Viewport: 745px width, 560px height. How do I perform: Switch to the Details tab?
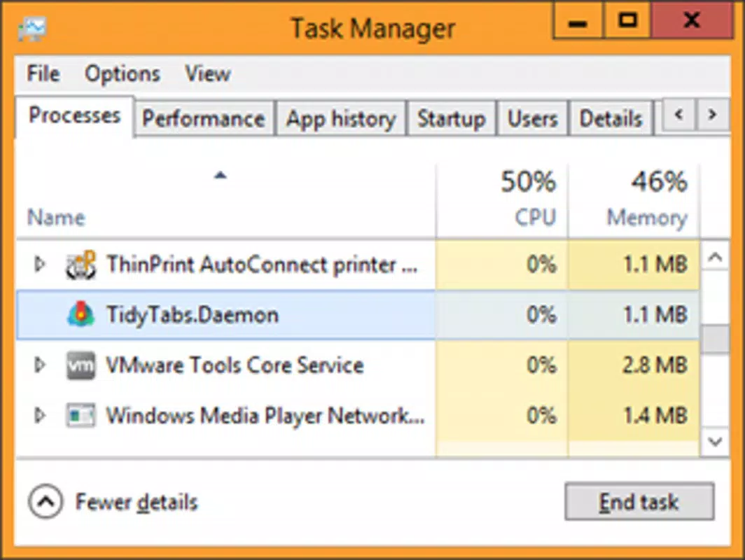click(611, 118)
